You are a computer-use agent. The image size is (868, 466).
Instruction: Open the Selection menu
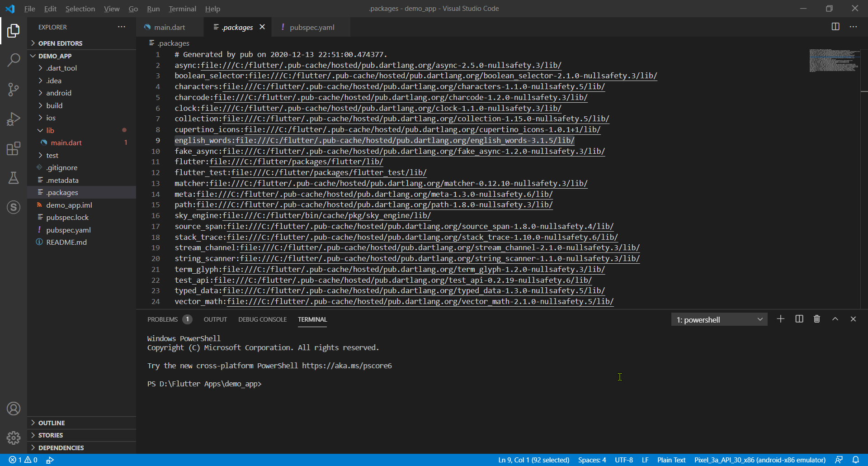click(80, 9)
